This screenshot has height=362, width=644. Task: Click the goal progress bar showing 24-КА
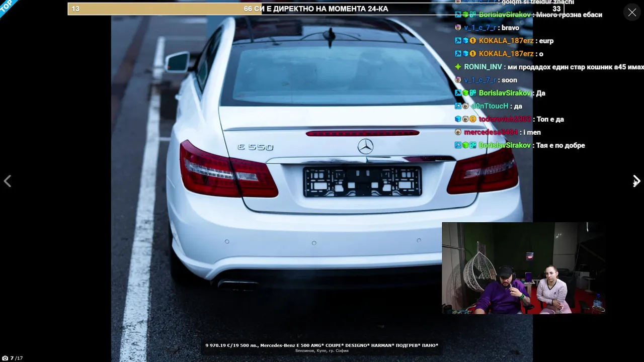point(316,9)
